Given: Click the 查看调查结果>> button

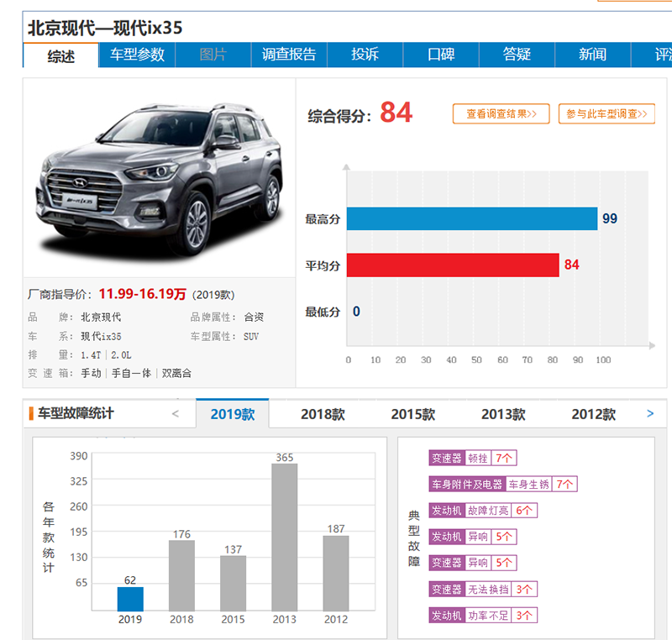Looking at the screenshot, I should [501, 114].
